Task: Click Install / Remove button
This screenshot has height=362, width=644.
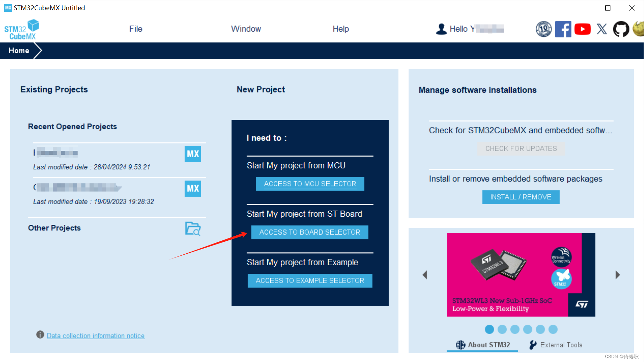Action: (x=521, y=197)
